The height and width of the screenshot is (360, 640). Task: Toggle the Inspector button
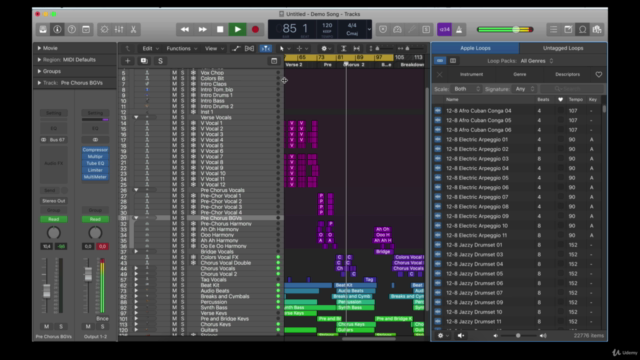(57, 29)
